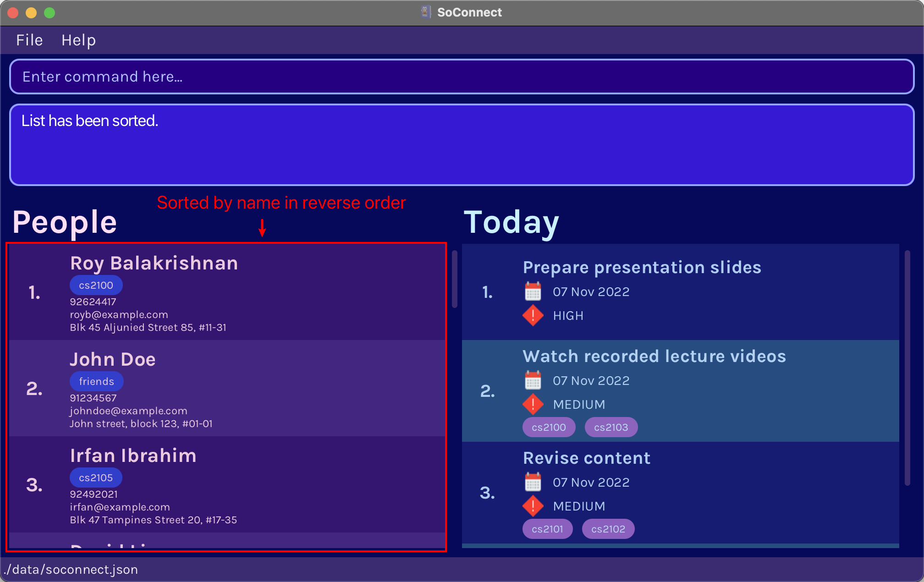Select John Doe contact name
924x582 pixels.
113,360
